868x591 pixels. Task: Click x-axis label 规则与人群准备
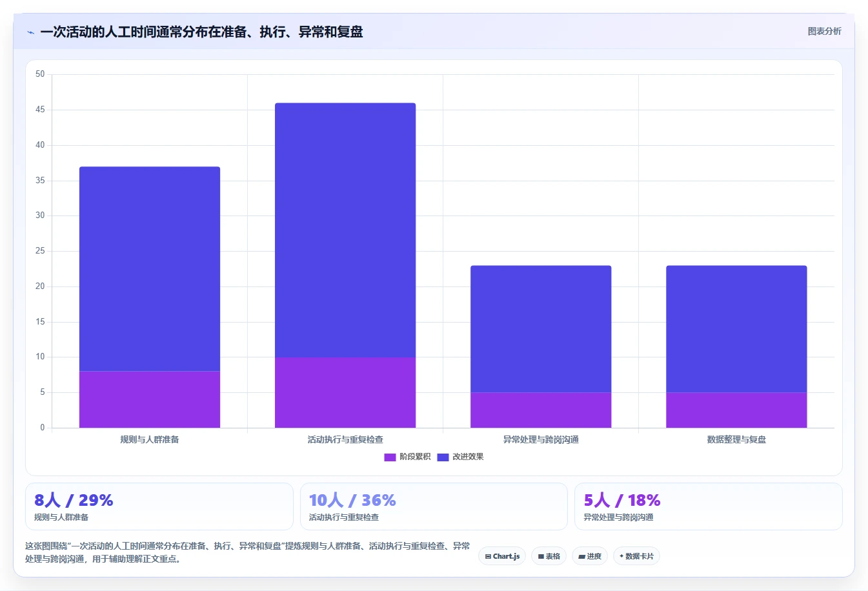coord(150,439)
